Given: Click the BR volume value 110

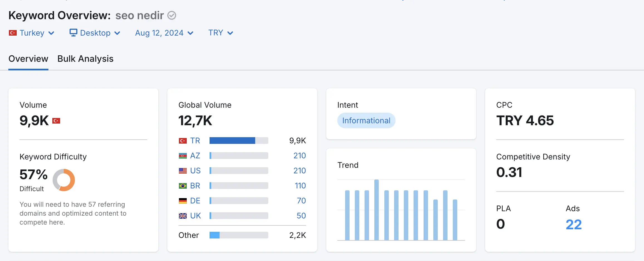Looking at the screenshot, I should (300, 186).
